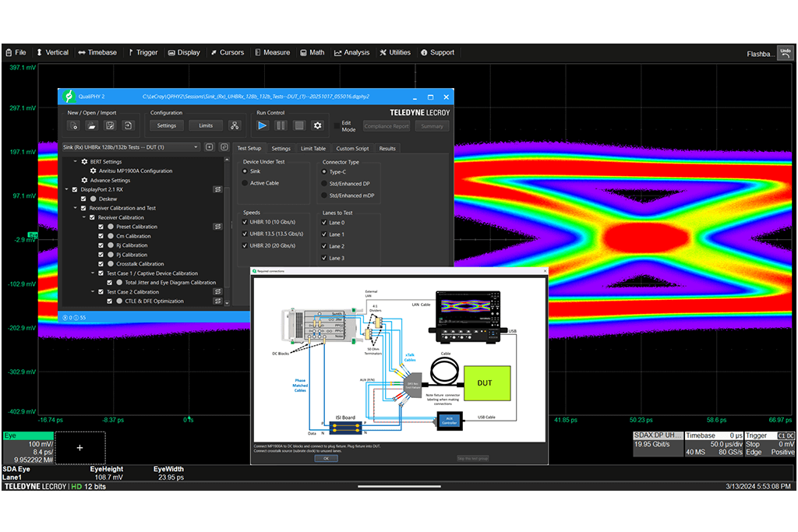Click the add measurement plus box
Image resolution: width=798 pixels, height=532 pixels.
[x=79, y=448]
